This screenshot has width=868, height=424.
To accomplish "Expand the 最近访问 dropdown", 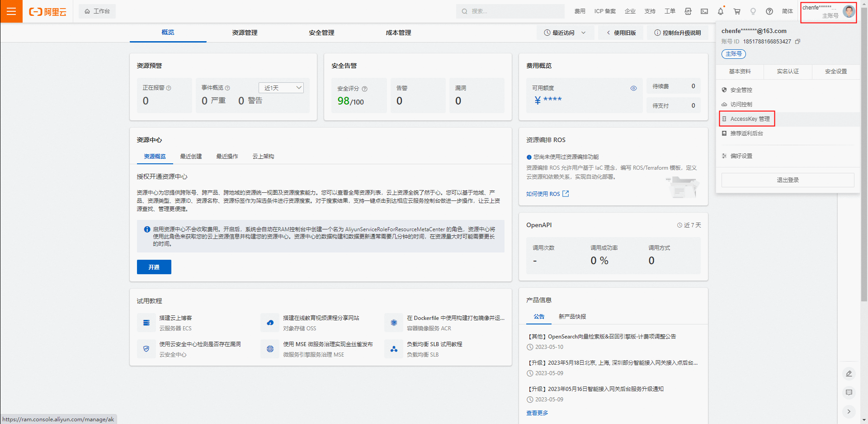I will [x=565, y=33].
